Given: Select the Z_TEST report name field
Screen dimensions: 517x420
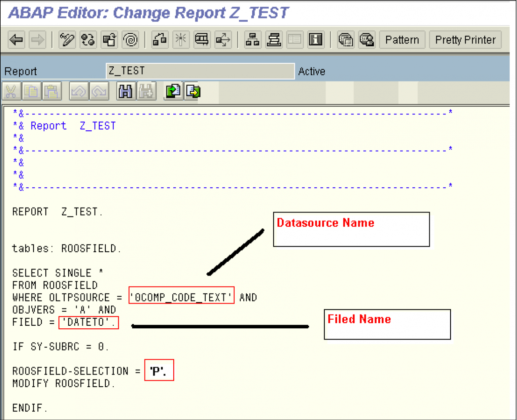Looking at the screenshot, I should coord(200,71).
